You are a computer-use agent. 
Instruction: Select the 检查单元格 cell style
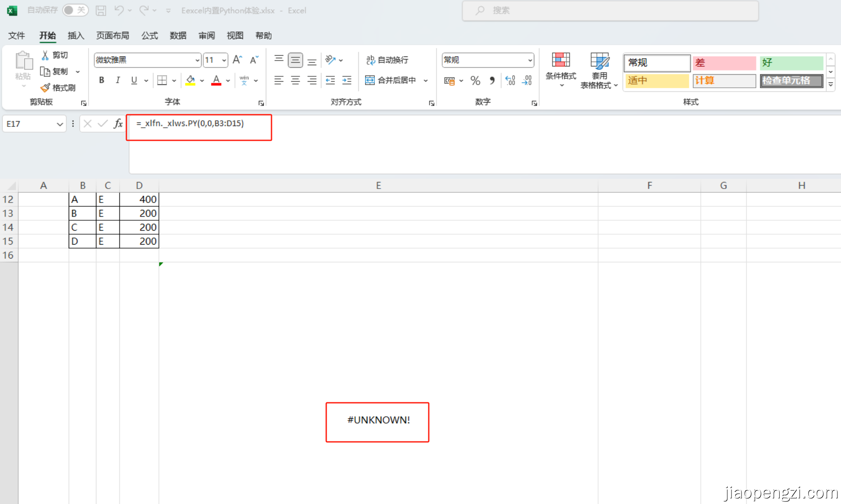(x=791, y=80)
